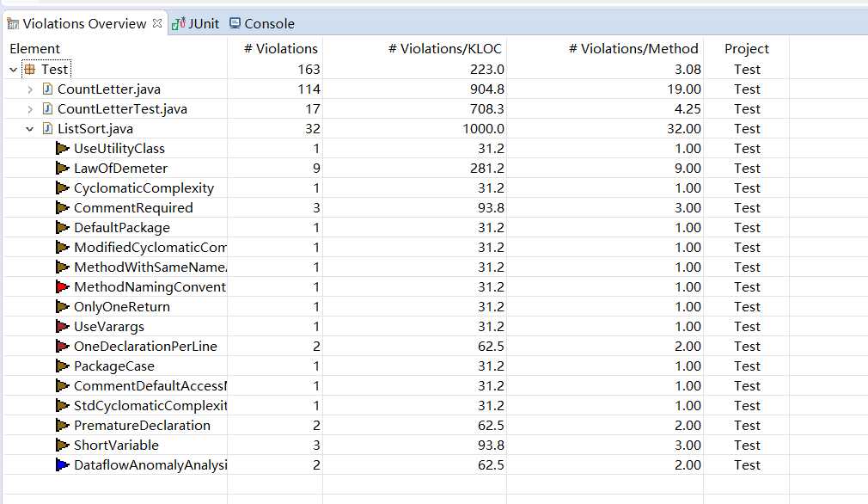
Task: Click the MethodWithSameName priority marker icon
Action: pyautogui.click(x=63, y=267)
